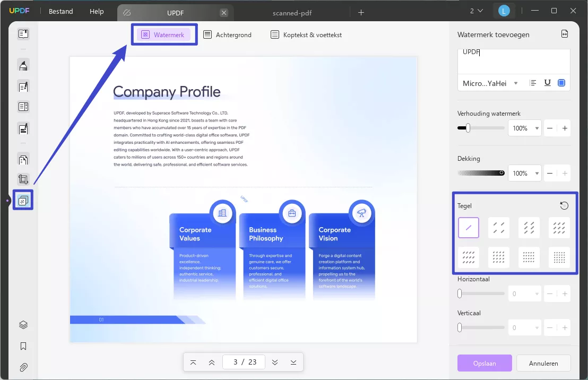Open watermark text color picker
588x380 pixels.
pos(561,83)
